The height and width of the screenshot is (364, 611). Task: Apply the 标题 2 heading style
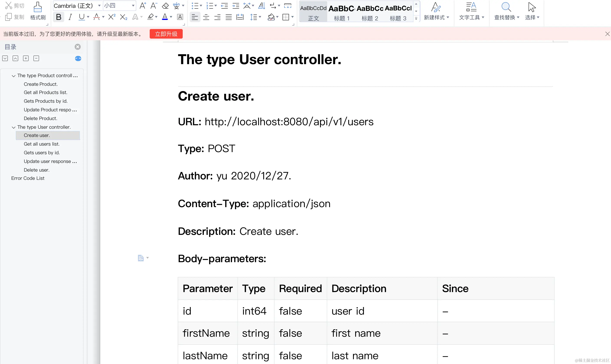tap(370, 13)
